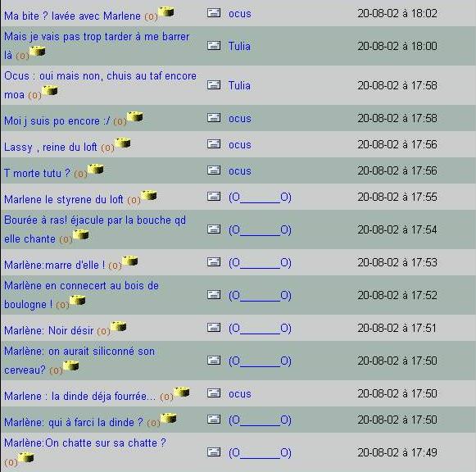Open the post "Mais je vais pas trop tarder à me barrer là"

[x=97, y=46]
